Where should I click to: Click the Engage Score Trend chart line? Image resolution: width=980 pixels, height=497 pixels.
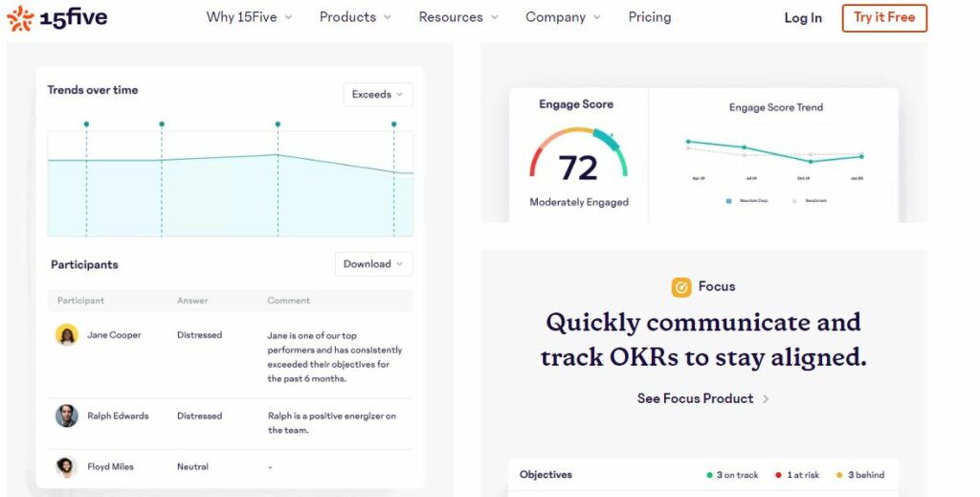(775, 151)
